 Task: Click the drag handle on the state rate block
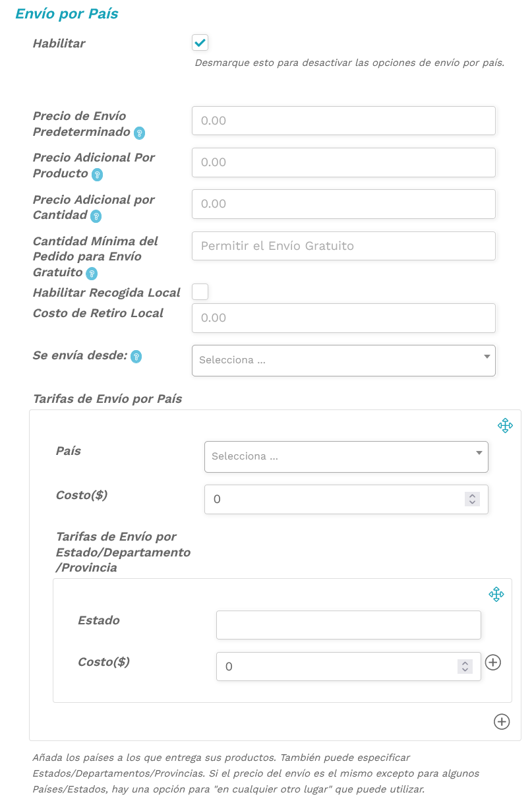point(497,594)
